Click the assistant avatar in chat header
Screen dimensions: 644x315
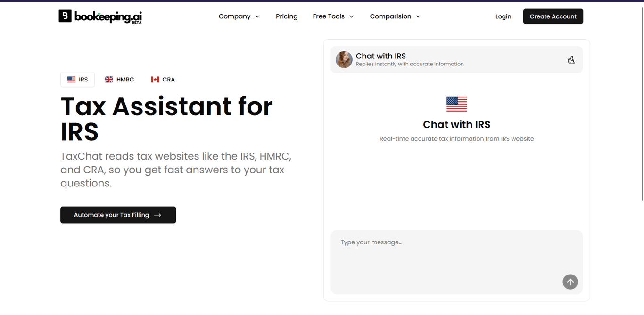pyautogui.click(x=344, y=59)
